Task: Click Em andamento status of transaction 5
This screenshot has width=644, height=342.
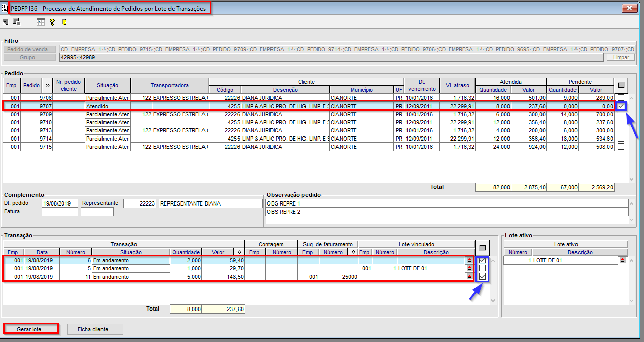Action: (x=130, y=268)
